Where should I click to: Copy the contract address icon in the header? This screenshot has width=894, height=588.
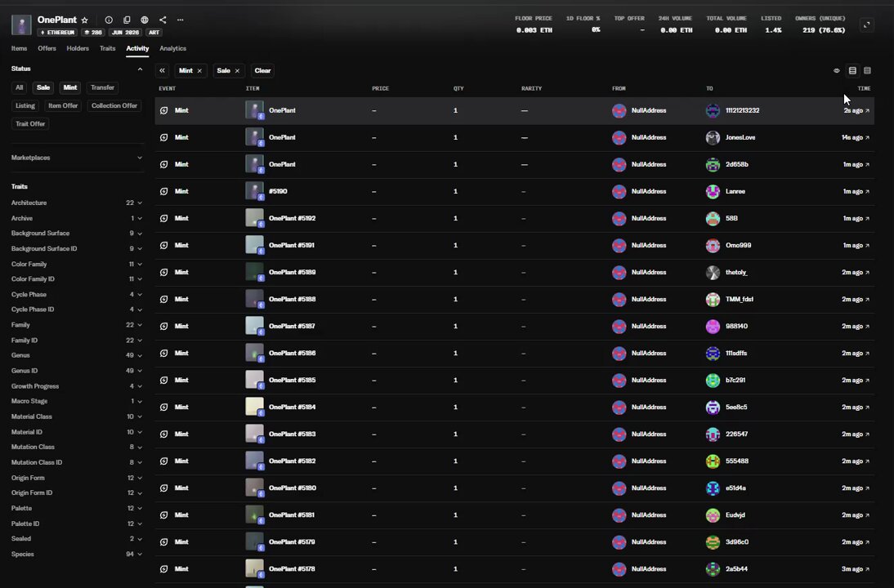pyautogui.click(x=127, y=20)
